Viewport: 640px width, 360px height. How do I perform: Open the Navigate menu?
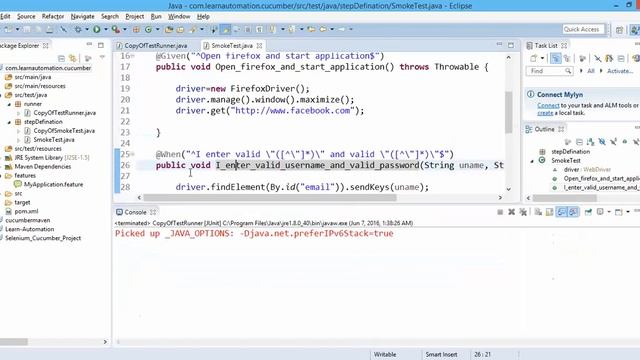(82, 16)
